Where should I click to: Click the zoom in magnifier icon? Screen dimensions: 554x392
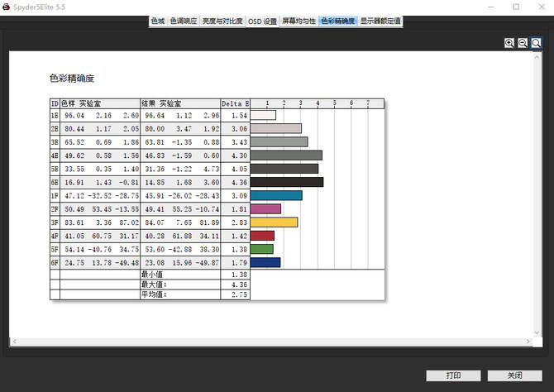tap(509, 42)
